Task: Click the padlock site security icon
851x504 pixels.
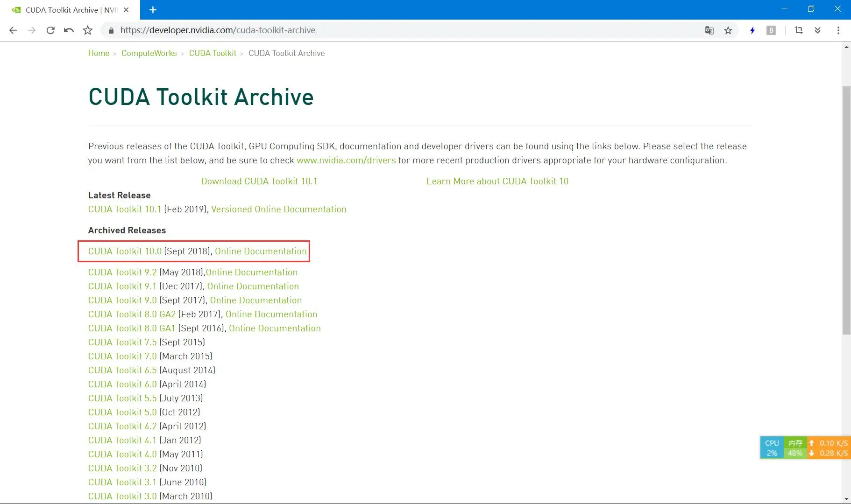Action: point(111,30)
